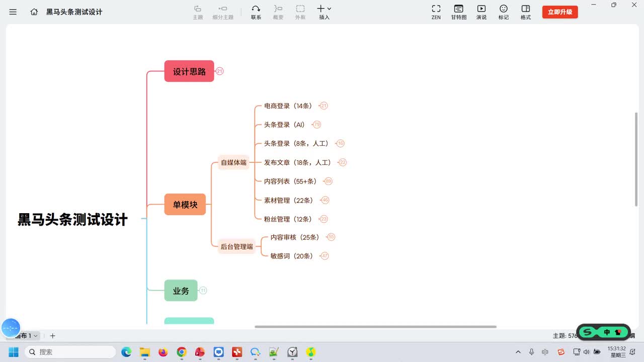Expand the 素材管理 count badge 46
Screen dimensions: 644x362
click(325, 200)
